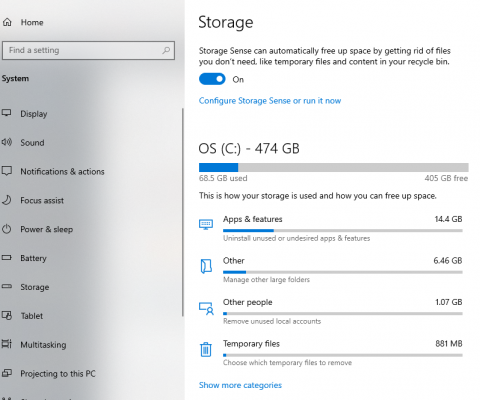The image size is (480, 400).
Task: Click Configure Storage Sense or run it now
Action: pyautogui.click(x=270, y=101)
